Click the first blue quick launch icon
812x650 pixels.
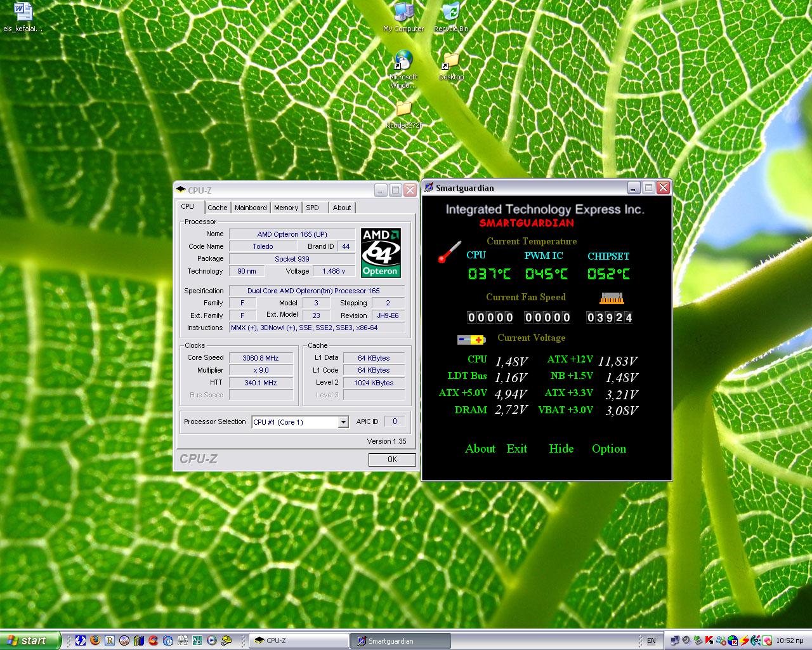point(81,640)
